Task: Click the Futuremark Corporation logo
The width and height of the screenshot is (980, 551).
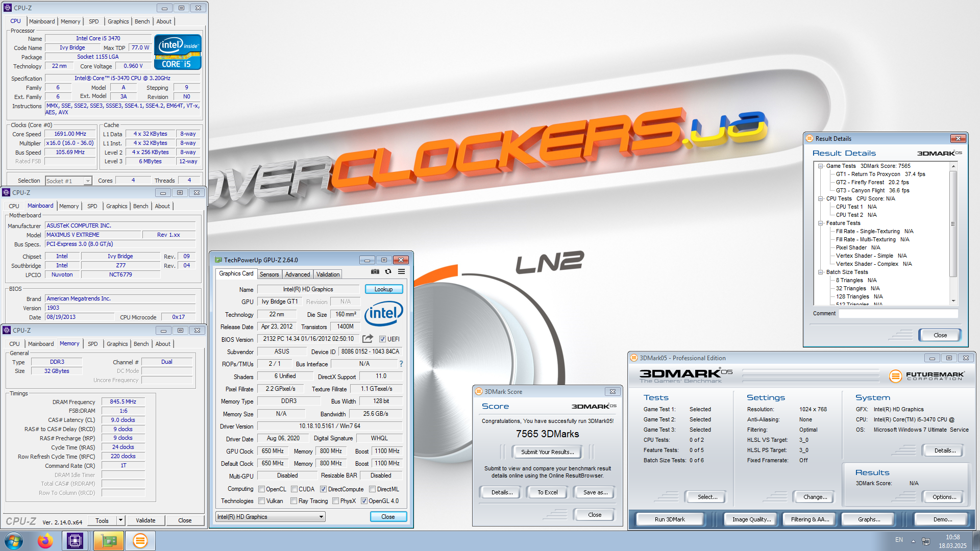Action: (x=926, y=376)
